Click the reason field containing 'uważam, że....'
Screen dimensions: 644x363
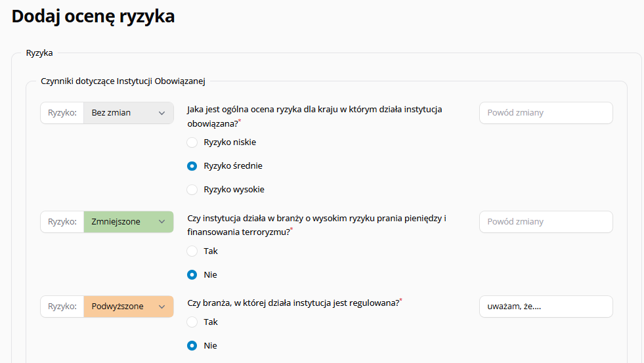tap(546, 307)
